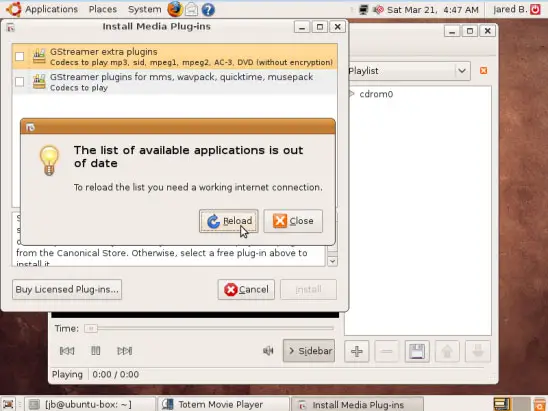548x411 pixels.
Task: Maximize the Install Media Plug-ins window
Action: pos(320,27)
